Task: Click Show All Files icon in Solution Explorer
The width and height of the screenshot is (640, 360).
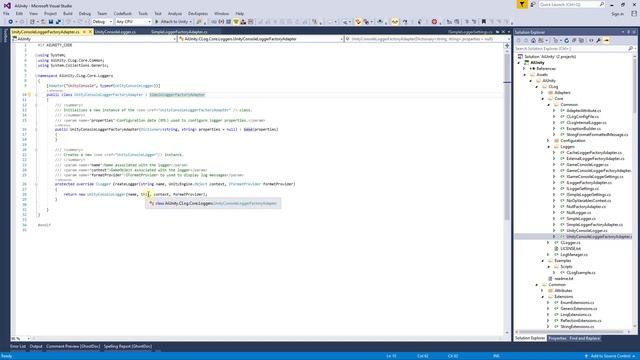Action: pyautogui.click(x=582, y=40)
